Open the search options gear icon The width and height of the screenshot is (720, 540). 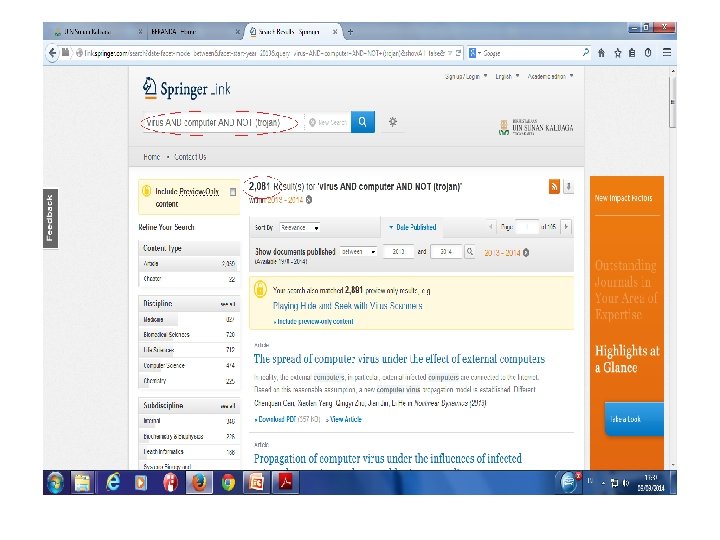pos(393,122)
